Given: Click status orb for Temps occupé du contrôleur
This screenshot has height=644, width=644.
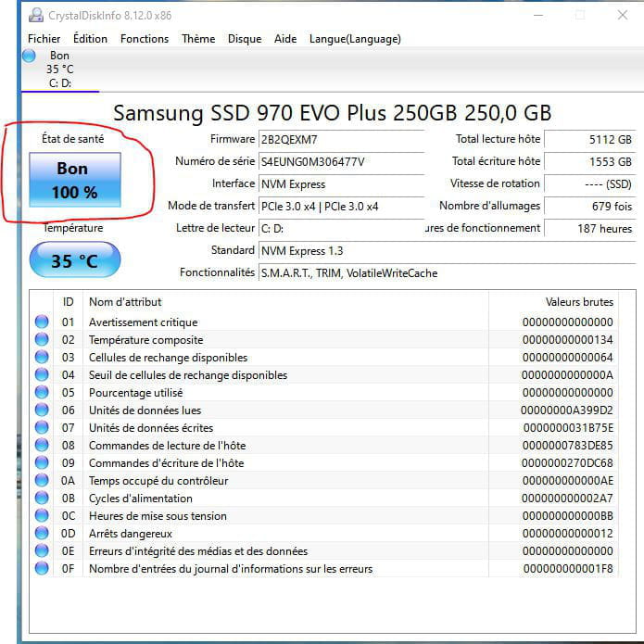Looking at the screenshot, I should click(42, 480).
